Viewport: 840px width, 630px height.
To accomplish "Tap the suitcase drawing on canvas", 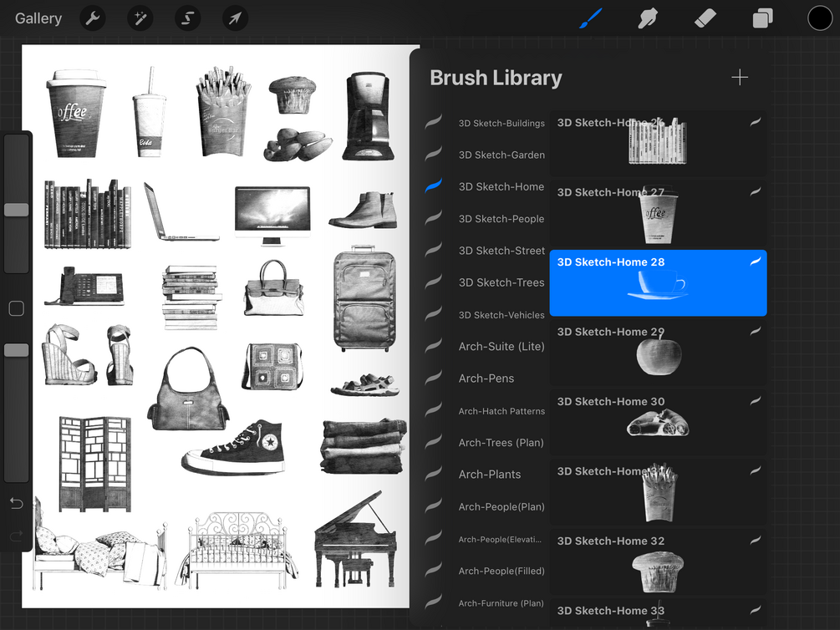I will [x=364, y=298].
